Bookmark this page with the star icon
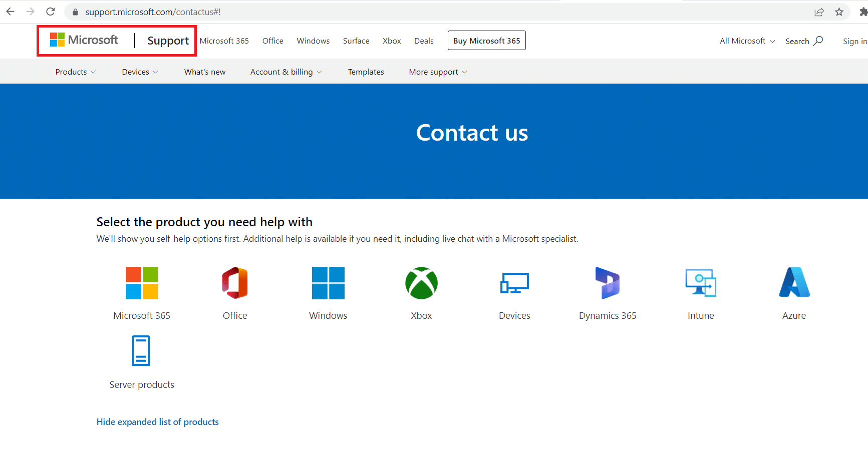Viewport: 868px width, 456px height. 839,12
